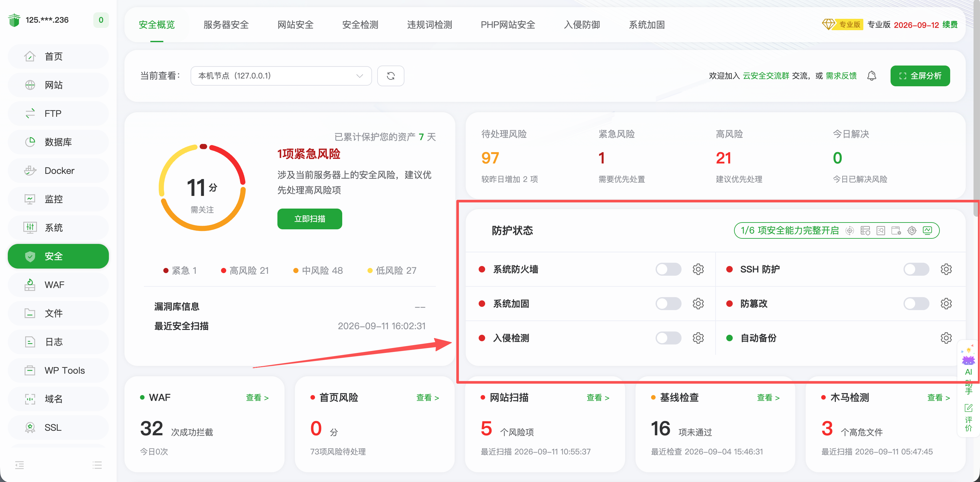Viewport: 980px width, 482px height.
Task: Click the refresh node button
Action: (x=390, y=76)
